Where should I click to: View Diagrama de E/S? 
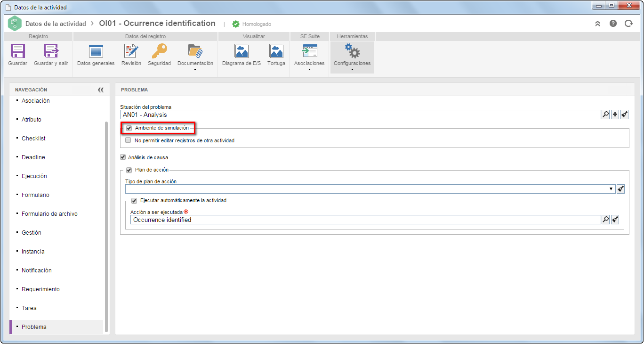coord(241,51)
